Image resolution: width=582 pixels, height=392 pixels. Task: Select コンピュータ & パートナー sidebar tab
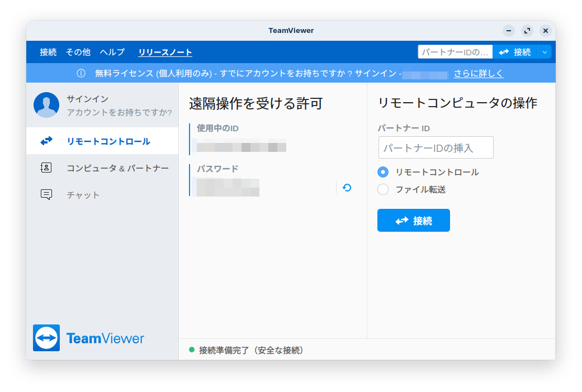(x=102, y=168)
